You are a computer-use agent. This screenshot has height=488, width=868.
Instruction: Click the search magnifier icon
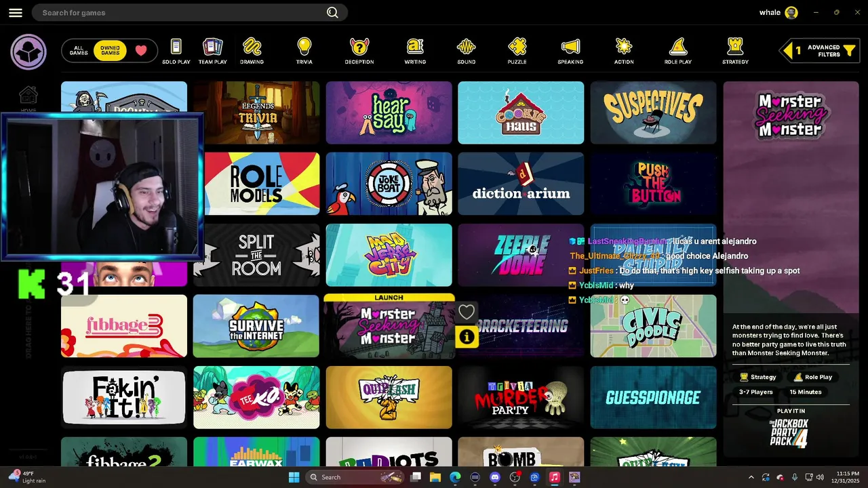pos(332,12)
